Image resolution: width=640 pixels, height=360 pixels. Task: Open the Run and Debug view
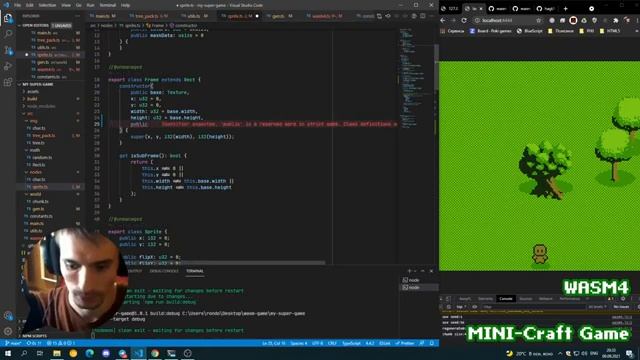pos(8,66)
